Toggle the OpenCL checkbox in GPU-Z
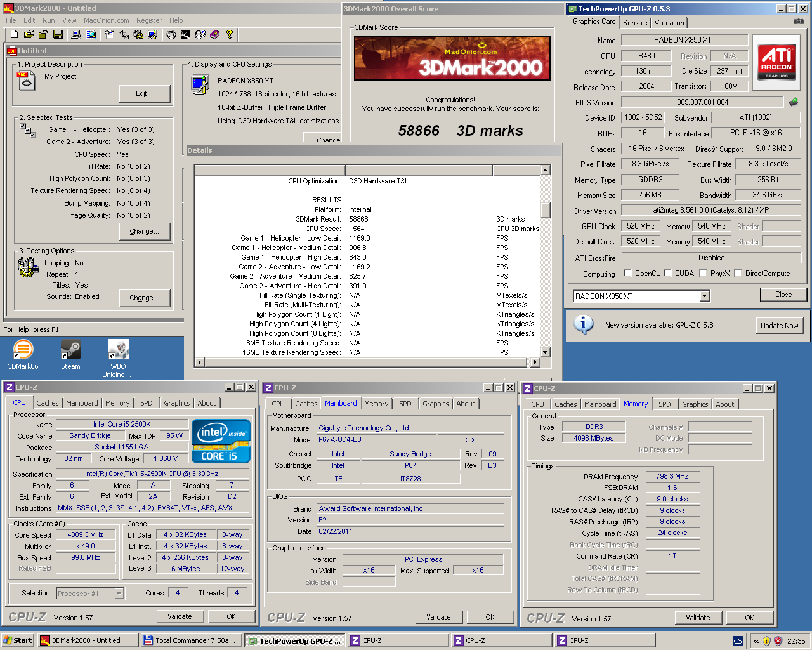 pos(628,274)
